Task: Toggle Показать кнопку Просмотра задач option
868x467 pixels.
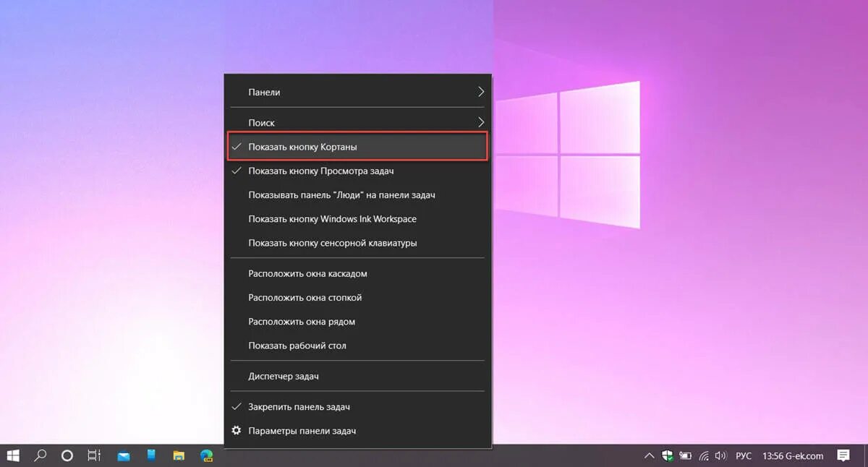Action: click(x=357, y=171)
